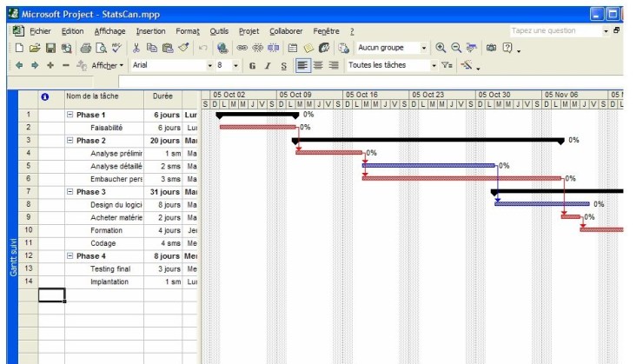This screenshot has height=364, width=643.
Task: Hide subtasks with the minus icon
Action: pos(66,65)
